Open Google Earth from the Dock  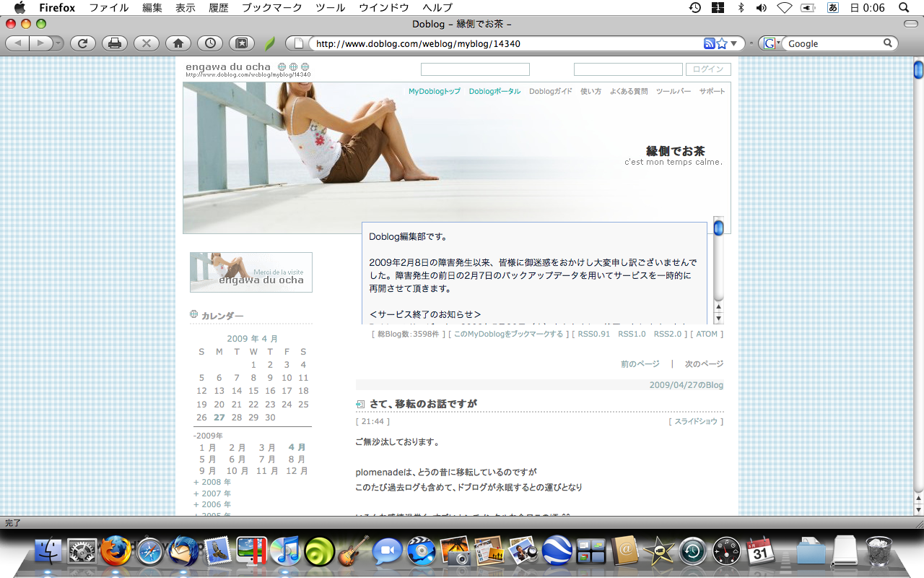click(557, 551)
